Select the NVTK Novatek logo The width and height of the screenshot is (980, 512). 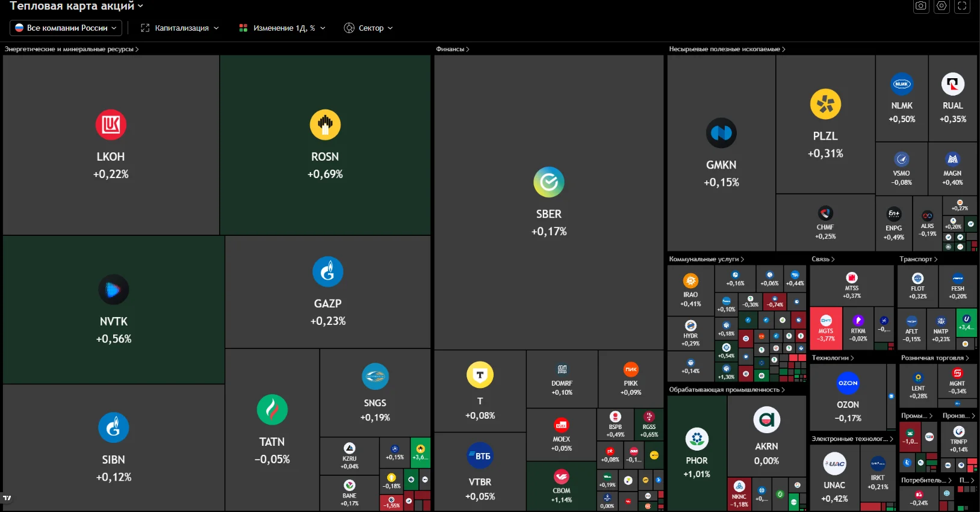click(x=113, y=289)
